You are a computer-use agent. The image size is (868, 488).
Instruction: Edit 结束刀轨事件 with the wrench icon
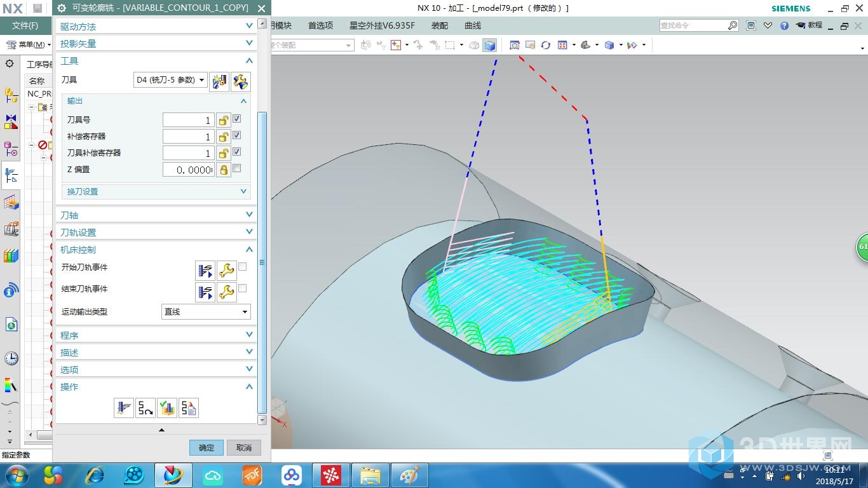(x=226, y=292)
